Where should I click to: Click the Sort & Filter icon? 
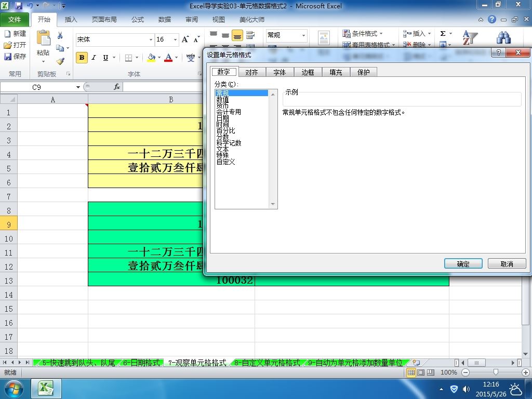point(470,37)
